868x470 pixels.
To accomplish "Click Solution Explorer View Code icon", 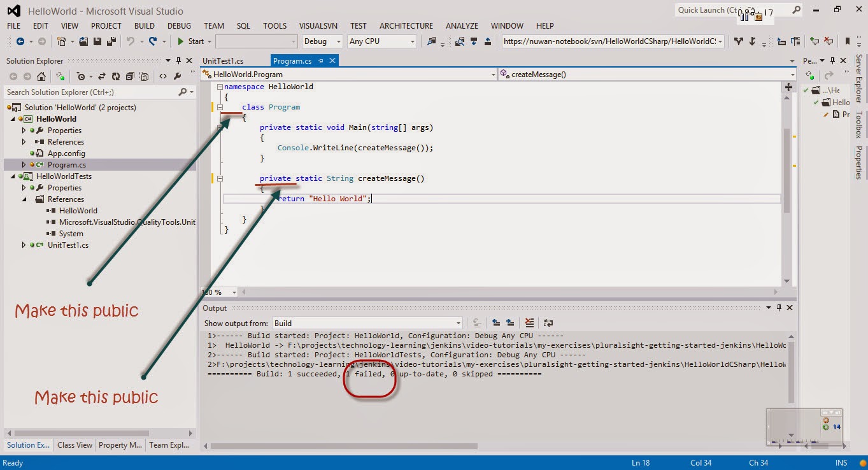I will pyautogui.click(x=163, y=76).
